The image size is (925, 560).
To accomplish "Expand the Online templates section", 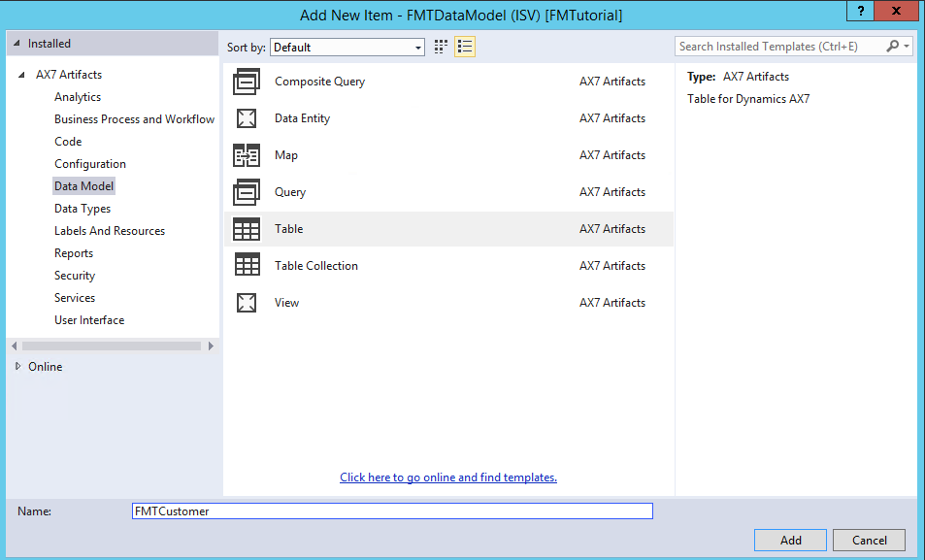I will click(x=17, y=367).
